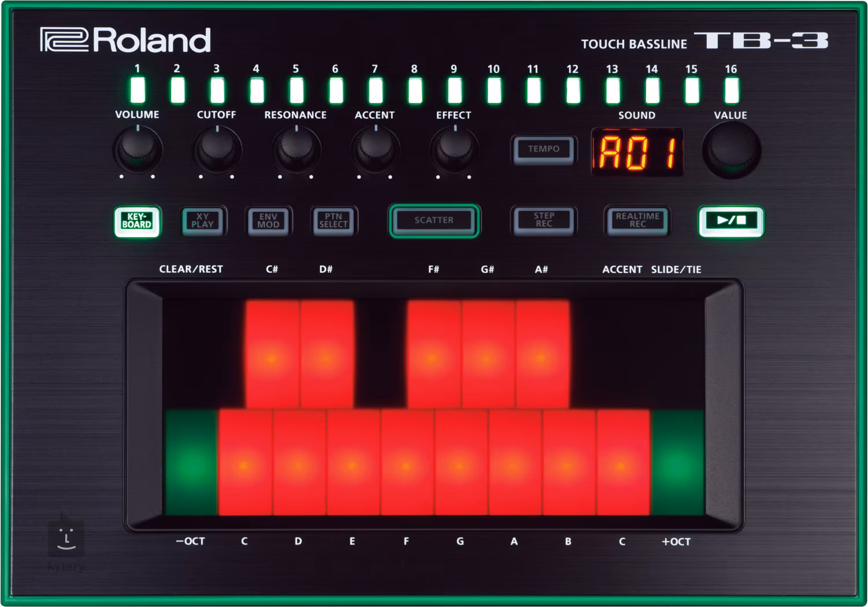Viewport: 868px width, 607px height.
Task: Select step 1 indicator light
Action: (x=138, y=90)
